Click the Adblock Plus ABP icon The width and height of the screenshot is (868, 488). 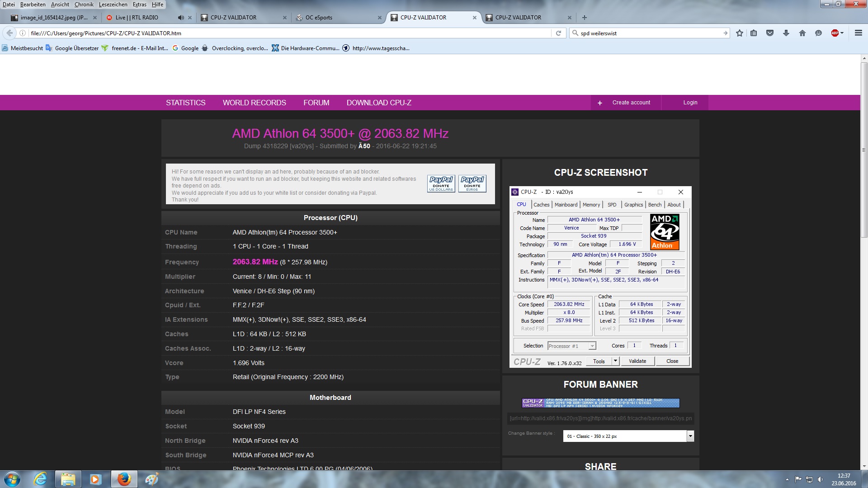pos(835,33)
